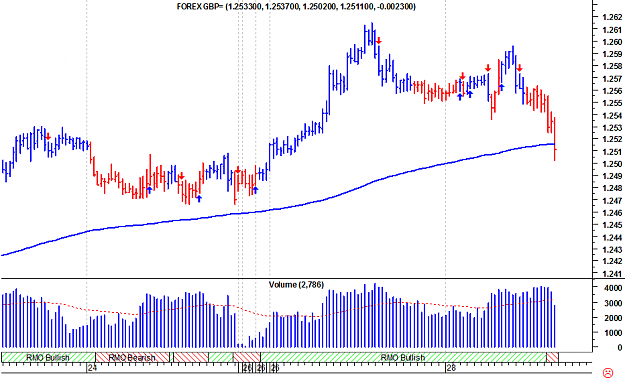Click the red sad-face icon at chart corner
Image resolution: width=625 pixels, height=382 pixels.
607,373
